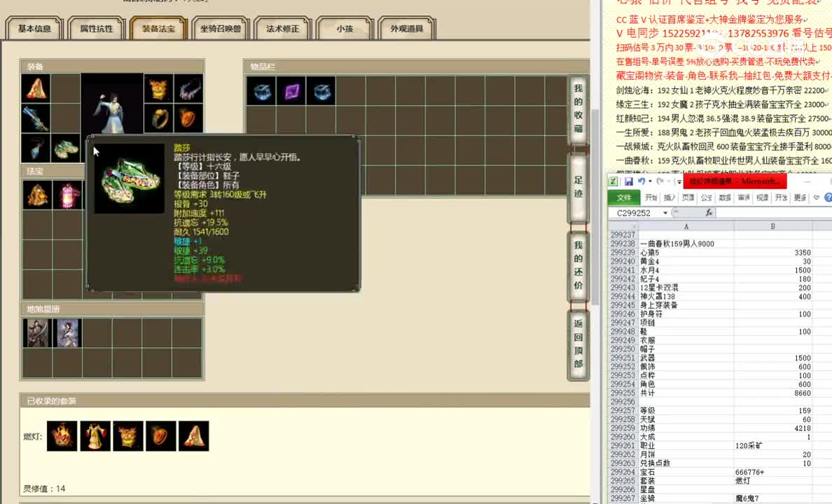Switch to the 坐骑召唤兽 tab
This screenshot has width=832, height=504.
pos(221,29)
